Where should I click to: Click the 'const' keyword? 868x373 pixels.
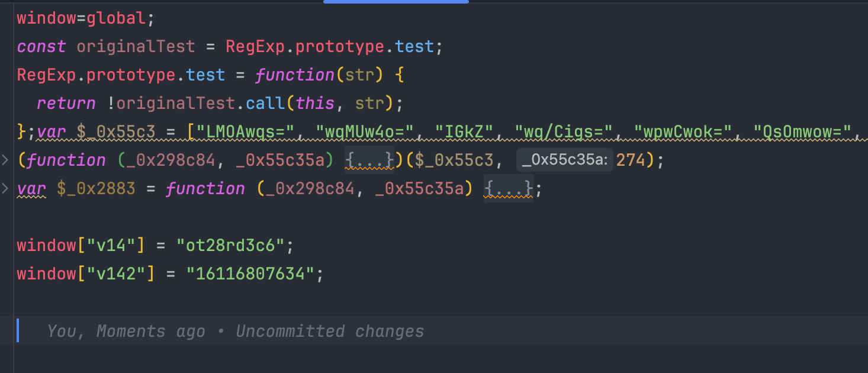point(41,47)
